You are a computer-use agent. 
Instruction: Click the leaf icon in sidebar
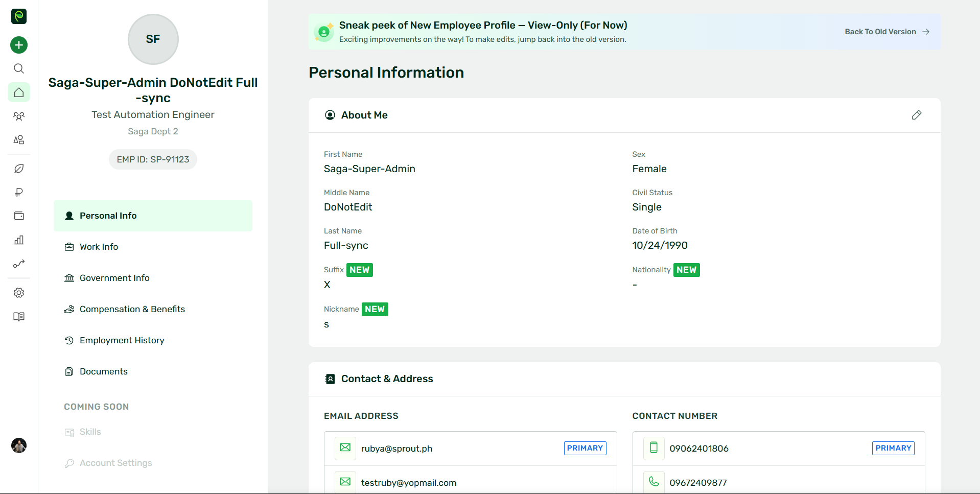pos(19,169)
